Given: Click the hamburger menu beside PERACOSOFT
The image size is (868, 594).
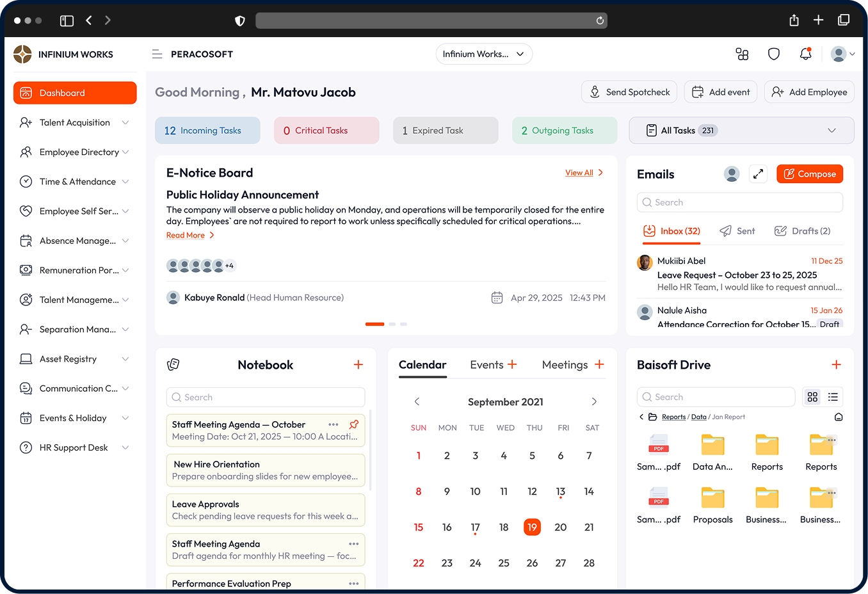Looking at the screenshot, I should [157, 54].
